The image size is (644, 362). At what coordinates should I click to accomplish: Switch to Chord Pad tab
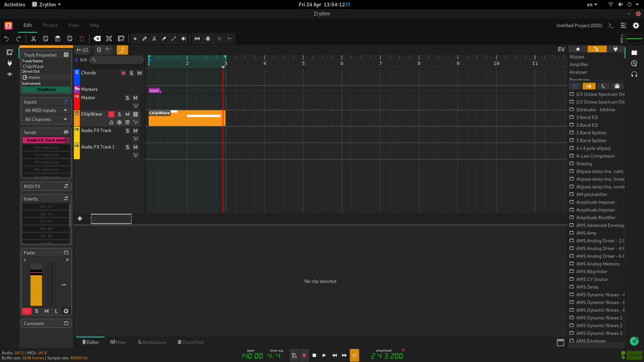(190, 342)
